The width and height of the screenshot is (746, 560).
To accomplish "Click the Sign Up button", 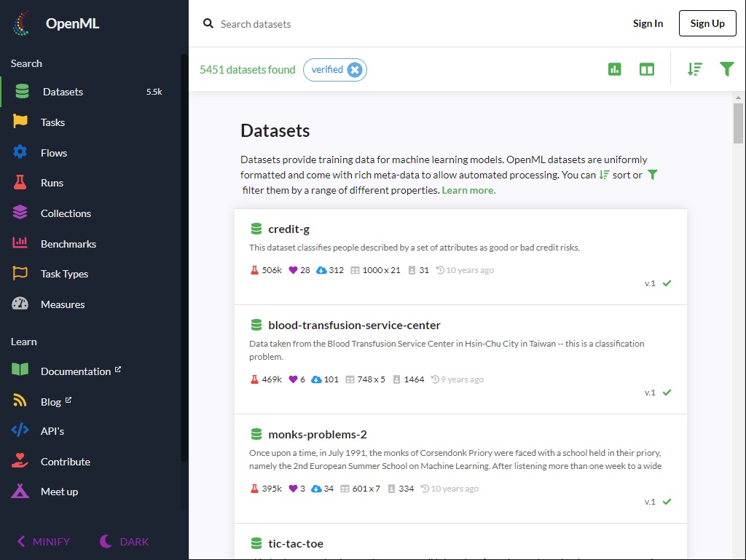I will 707,23.
